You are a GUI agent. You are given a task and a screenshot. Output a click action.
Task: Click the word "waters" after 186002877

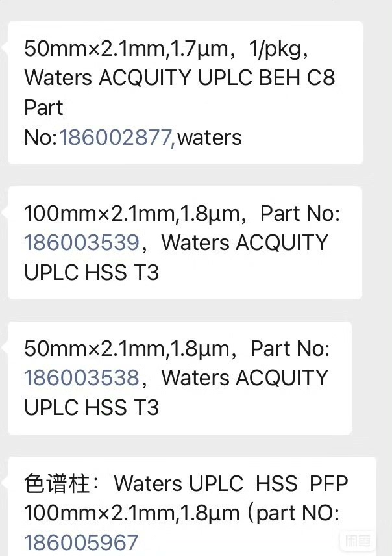click(209, 138)
